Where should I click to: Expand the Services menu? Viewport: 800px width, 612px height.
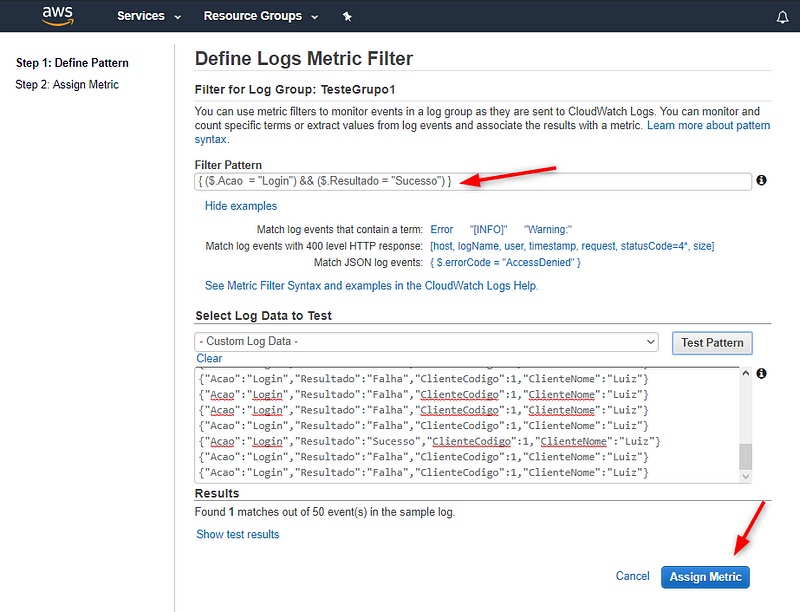(149, 16)
